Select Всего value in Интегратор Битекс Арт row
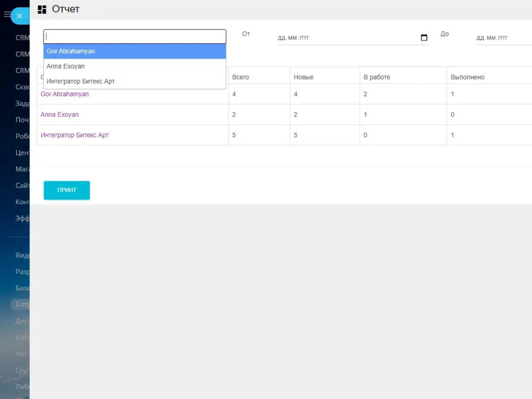532x399 pixels. point(234,135)
